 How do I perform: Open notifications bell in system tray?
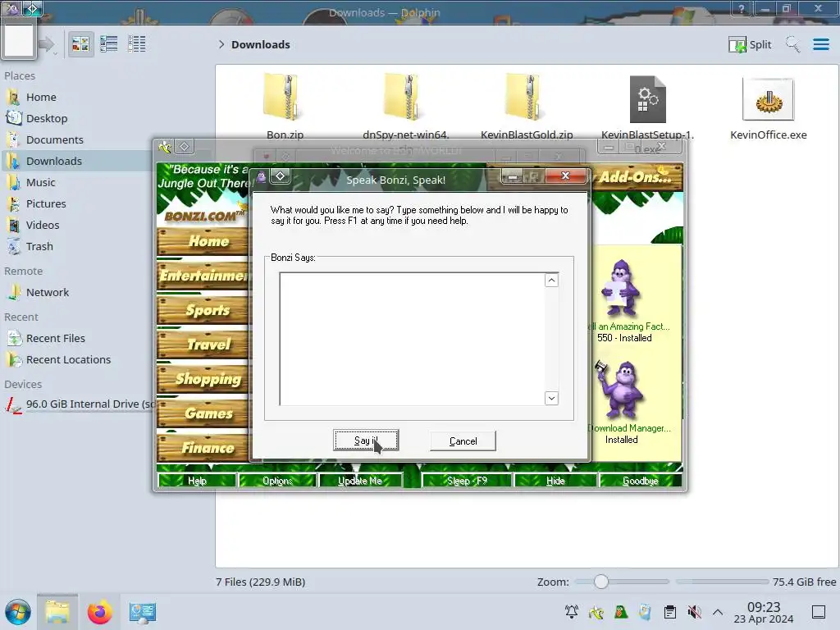point(572,611)
